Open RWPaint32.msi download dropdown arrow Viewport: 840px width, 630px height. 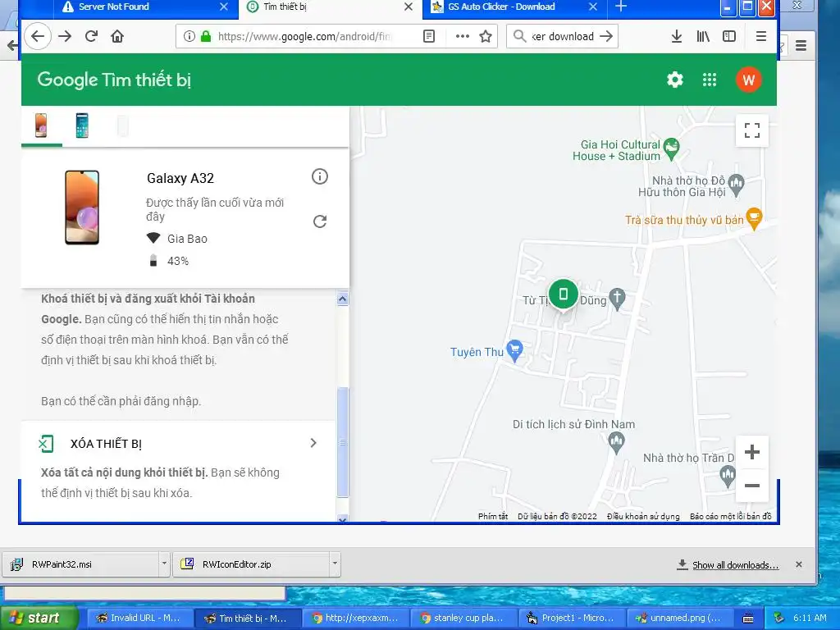coord(164,564)
